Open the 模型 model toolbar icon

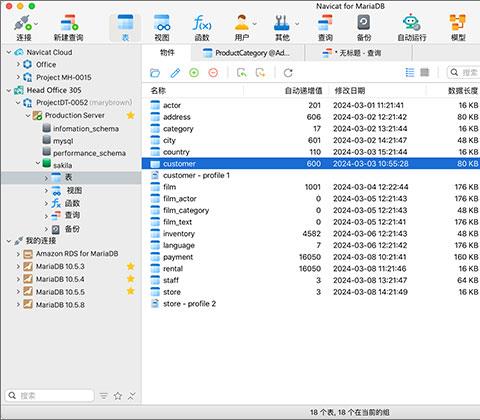point(458,23)
